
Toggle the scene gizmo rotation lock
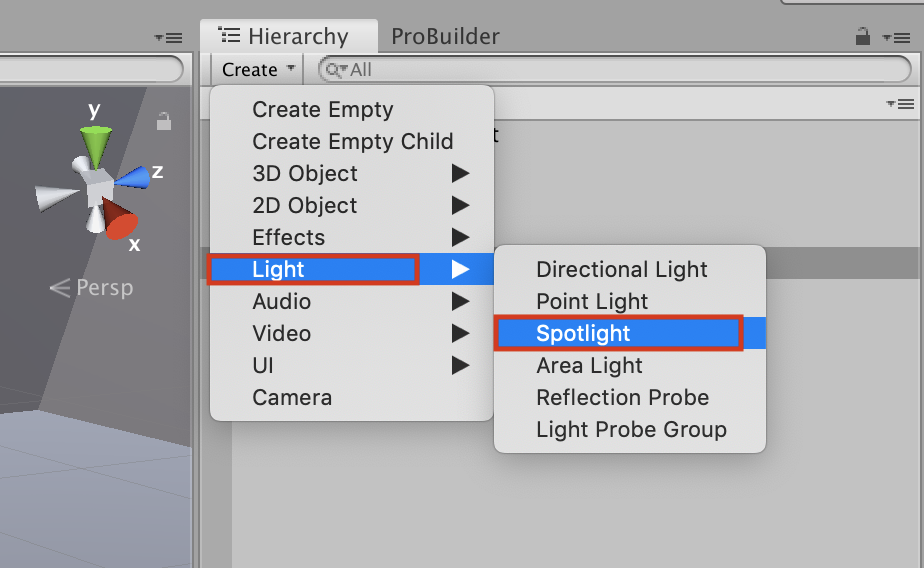pyautogui.click(x=164, y=122)
